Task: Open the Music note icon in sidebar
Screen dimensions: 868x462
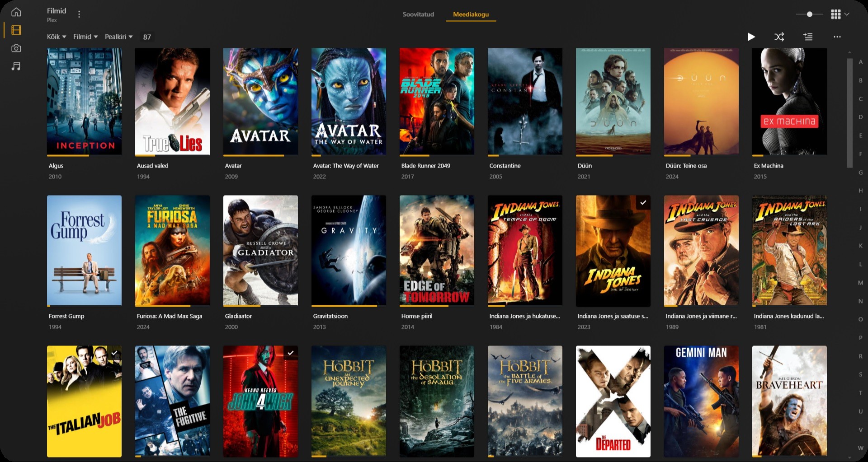Action: 16,66
